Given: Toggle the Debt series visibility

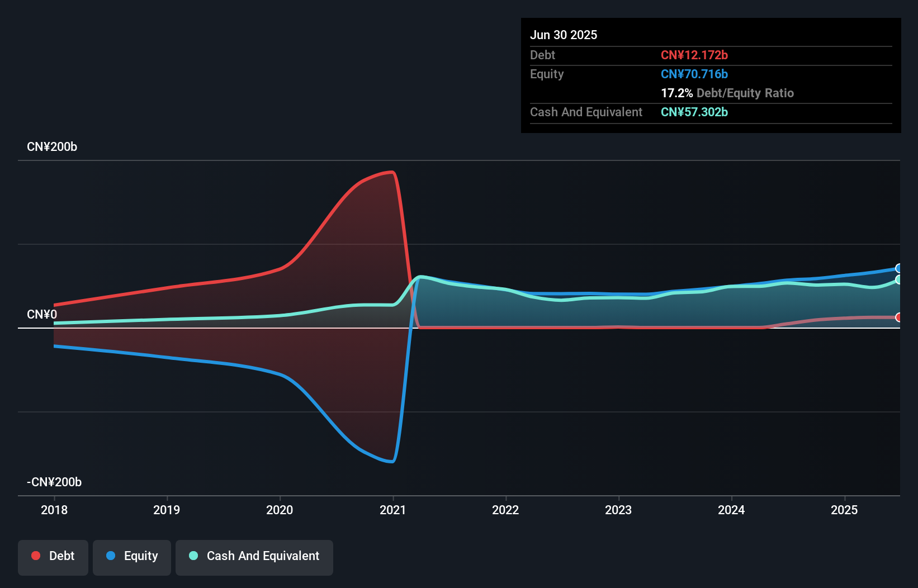Looking at the screenshot, I should pos(53,556).
